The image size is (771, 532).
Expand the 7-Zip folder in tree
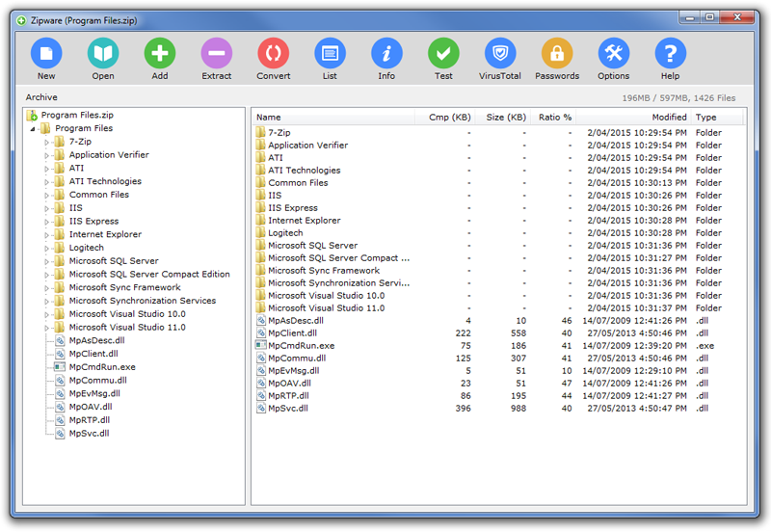tap(47, 142)
